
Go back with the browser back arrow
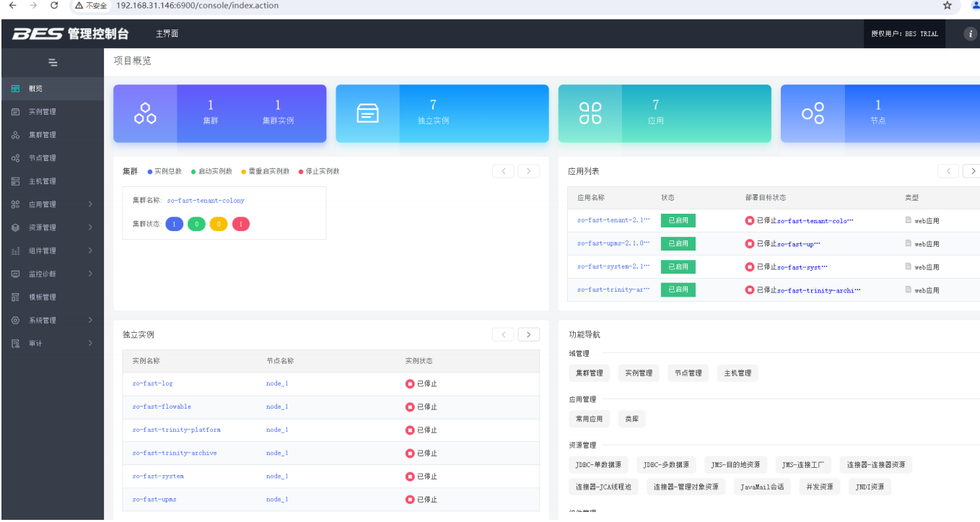click(x=12, y=5)
